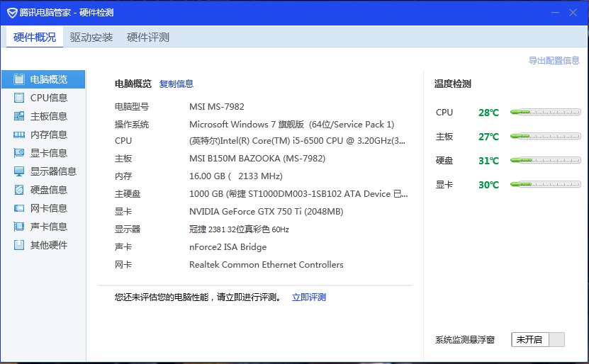Switch to the 硬件评测 tab
The width and height of the screenshot is (589, 364).
(x=148, y=38)
